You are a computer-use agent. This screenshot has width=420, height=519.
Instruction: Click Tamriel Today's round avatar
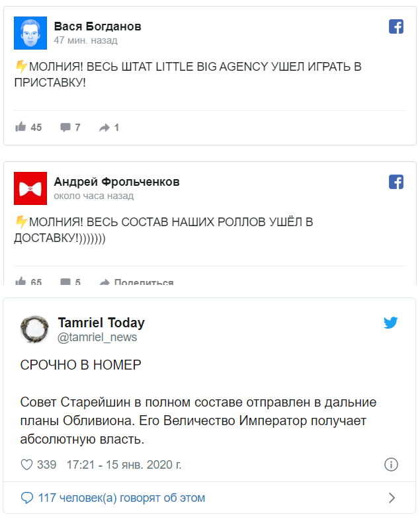(34, 329)
